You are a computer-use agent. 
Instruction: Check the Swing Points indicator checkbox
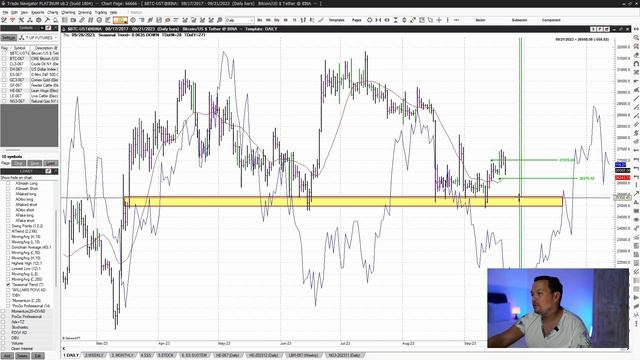(8, 226)
